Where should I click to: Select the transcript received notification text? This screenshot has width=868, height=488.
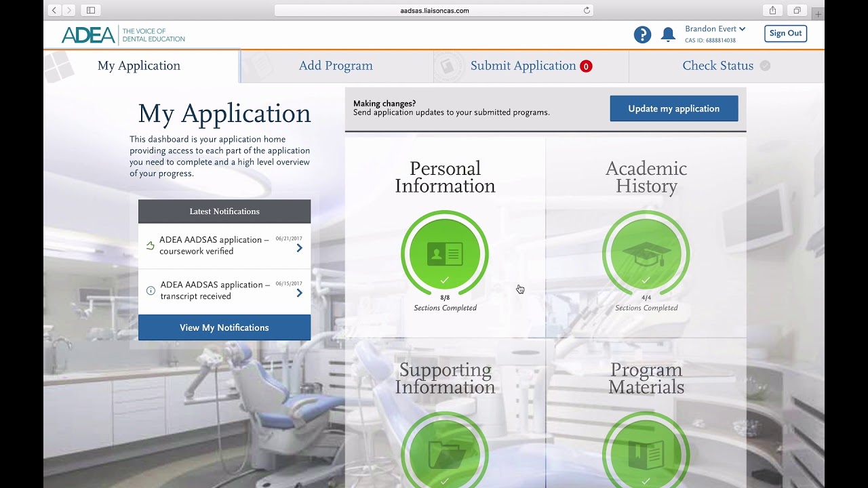click(x=215, y=290)
